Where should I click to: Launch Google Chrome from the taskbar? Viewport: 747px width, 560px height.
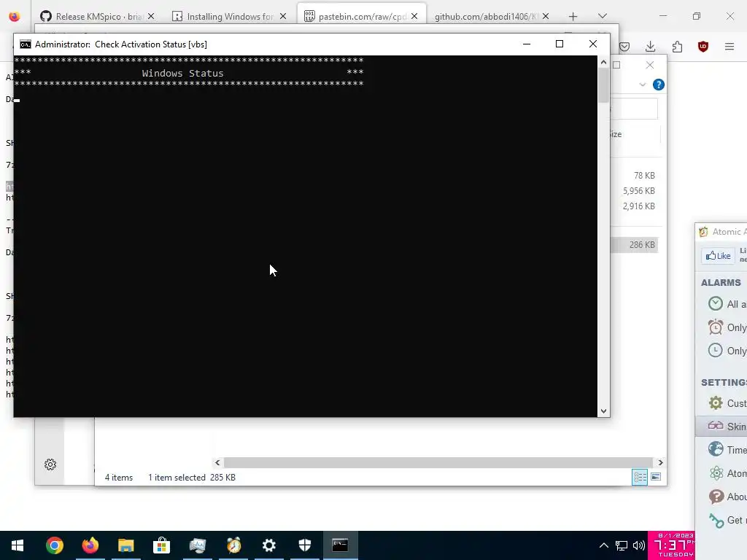54,545
